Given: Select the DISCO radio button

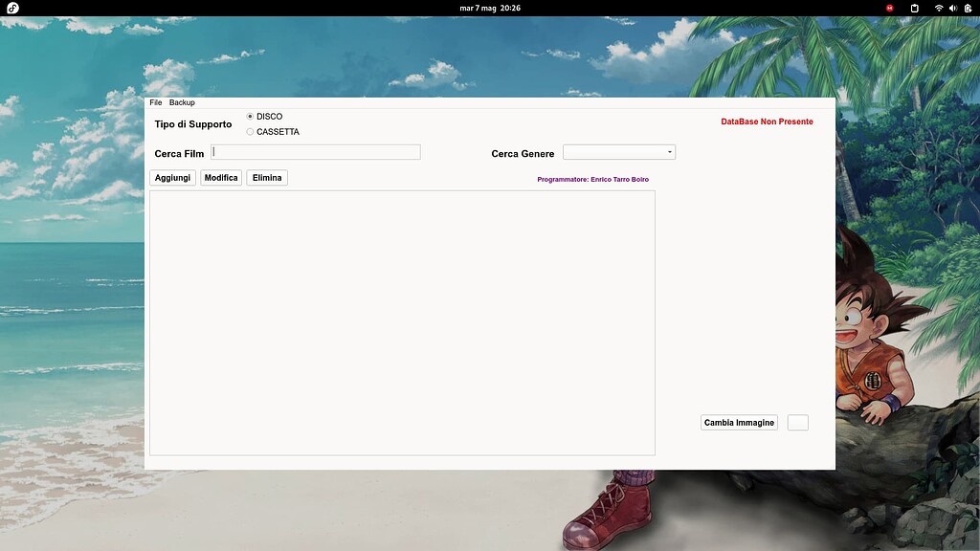Looking at the screenshot, I should 251,117.
